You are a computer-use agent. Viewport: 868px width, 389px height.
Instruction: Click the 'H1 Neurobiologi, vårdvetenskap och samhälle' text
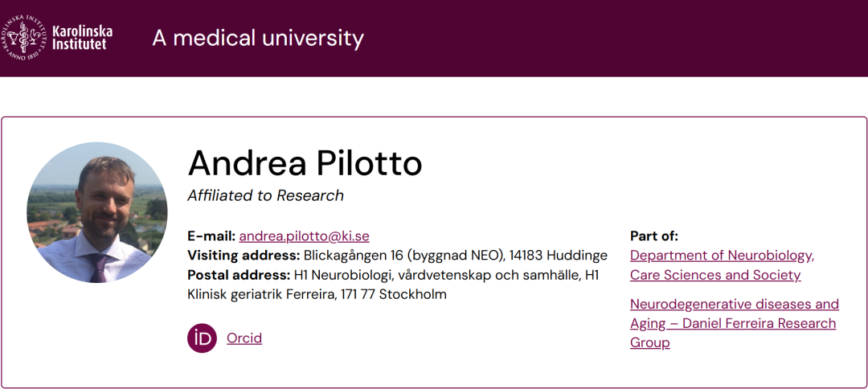coord(436,275)
